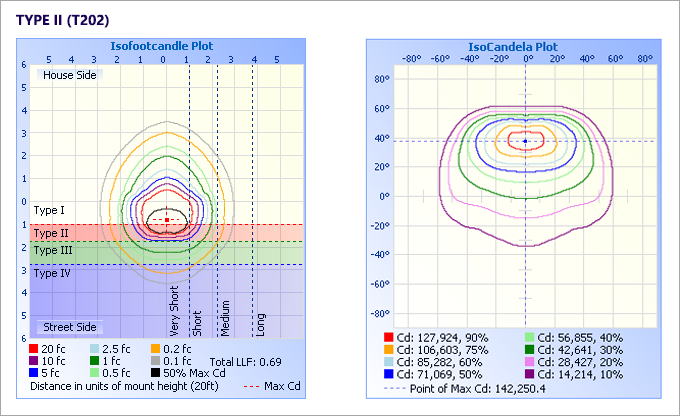The height and width of the screenshot is (416, 680).
Task: Click the Total LLF: 0.69 text
Action: [246, 360]
